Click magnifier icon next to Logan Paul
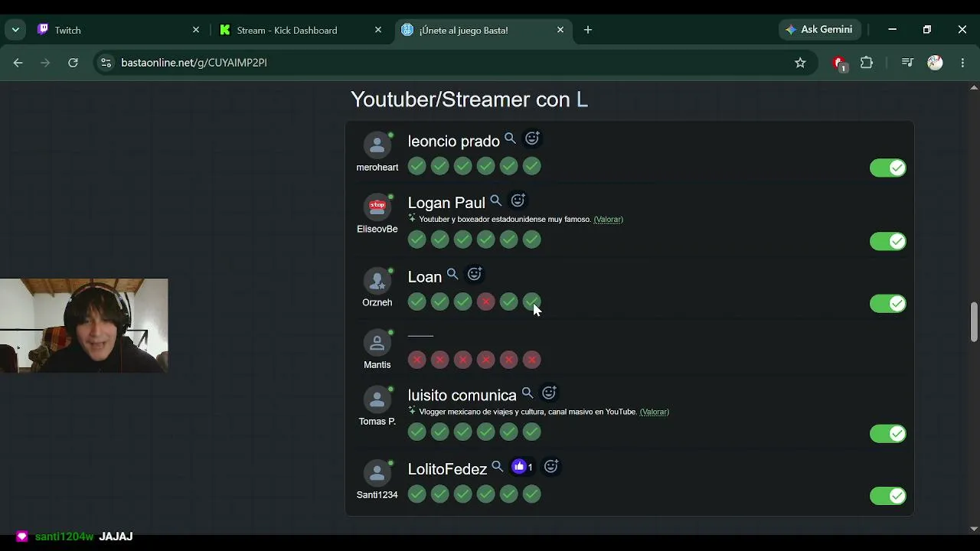 (x=496, y=201)
